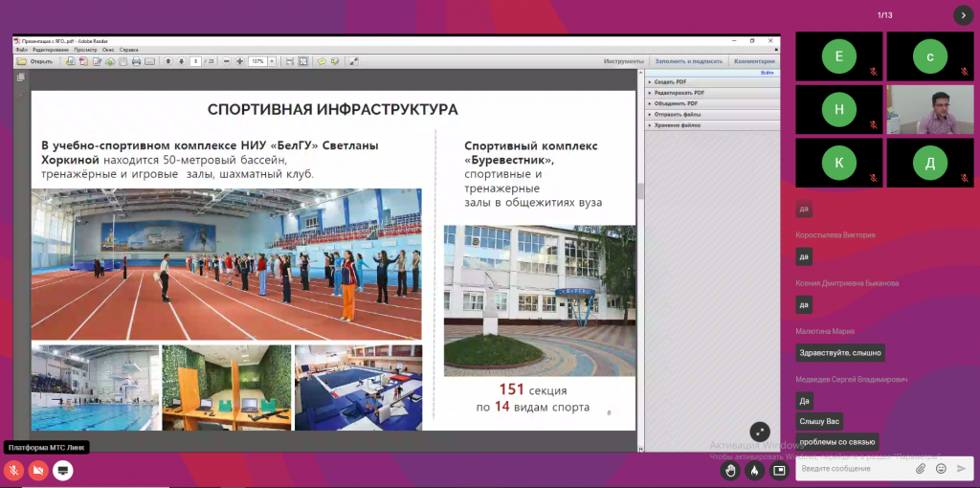
Task: Click the chat message Здравствуйте, слышно
Action: pyautogui.click(x=840, y=353)
